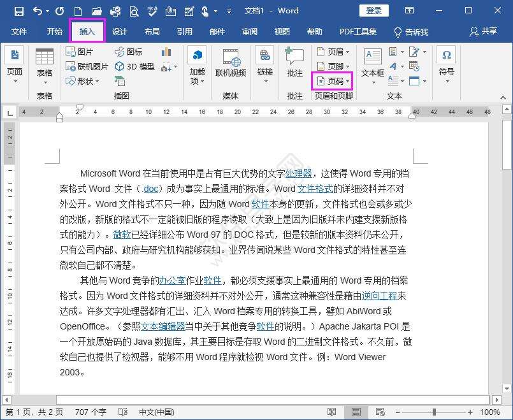Click the 共享 share button
Viewport: 513px width, 420px height.
tap(483, 31)
